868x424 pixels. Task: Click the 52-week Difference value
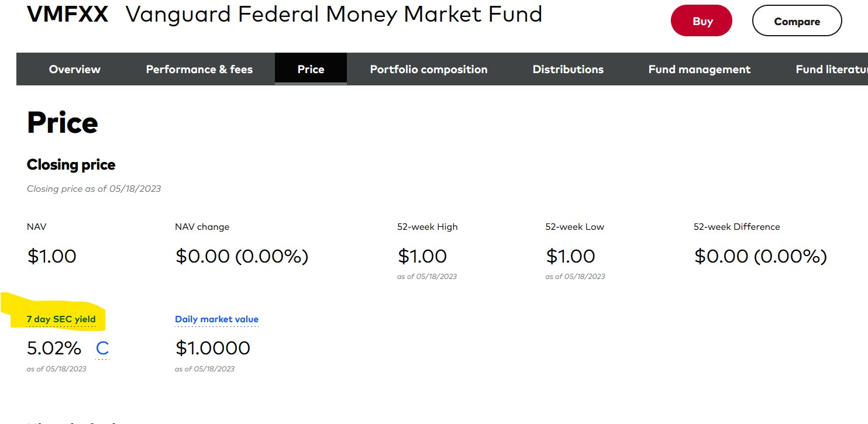pyautogui.click(x=760, y=256)
